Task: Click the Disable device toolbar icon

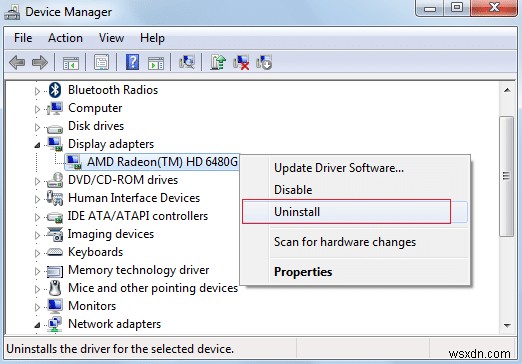Action: (x=264, y=62)
